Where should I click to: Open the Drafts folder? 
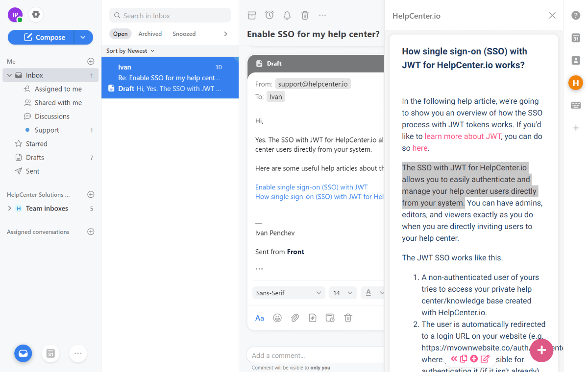coord(35,158)
